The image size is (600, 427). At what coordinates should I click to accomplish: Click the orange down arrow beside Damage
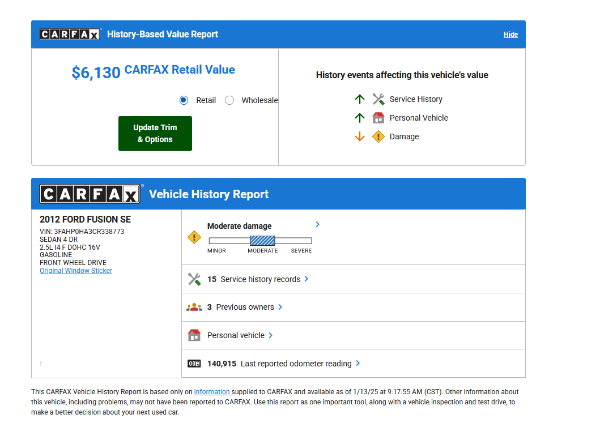click(359, 137)
